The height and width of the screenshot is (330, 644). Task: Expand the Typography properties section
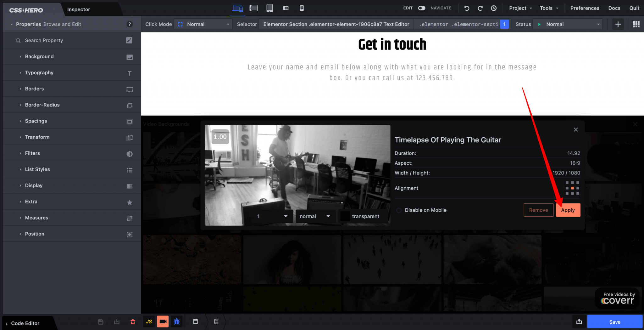[39, 72]
